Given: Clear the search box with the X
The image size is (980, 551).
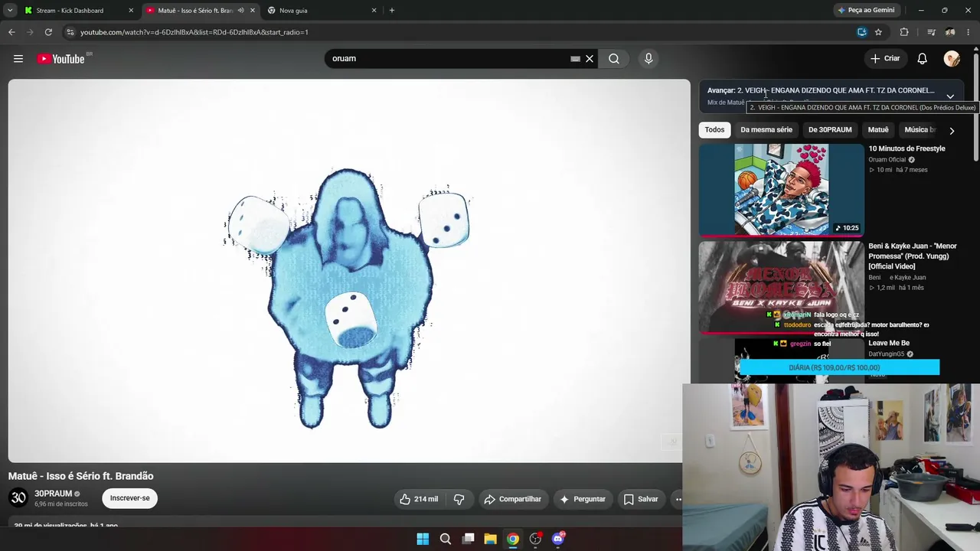Looking at the screenshot, I should pos(590,59).
